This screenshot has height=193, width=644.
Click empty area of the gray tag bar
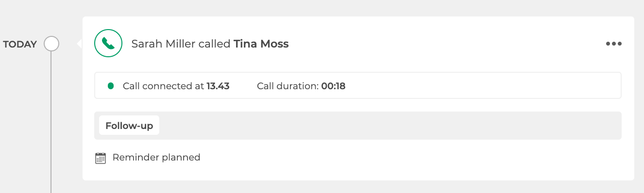[x=389, y=126]
